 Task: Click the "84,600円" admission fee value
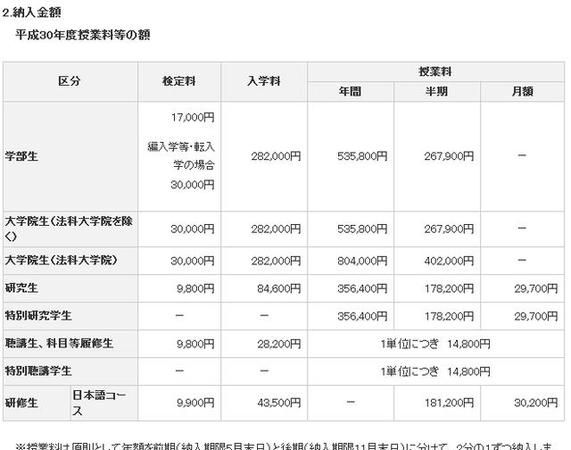point(279,289)
